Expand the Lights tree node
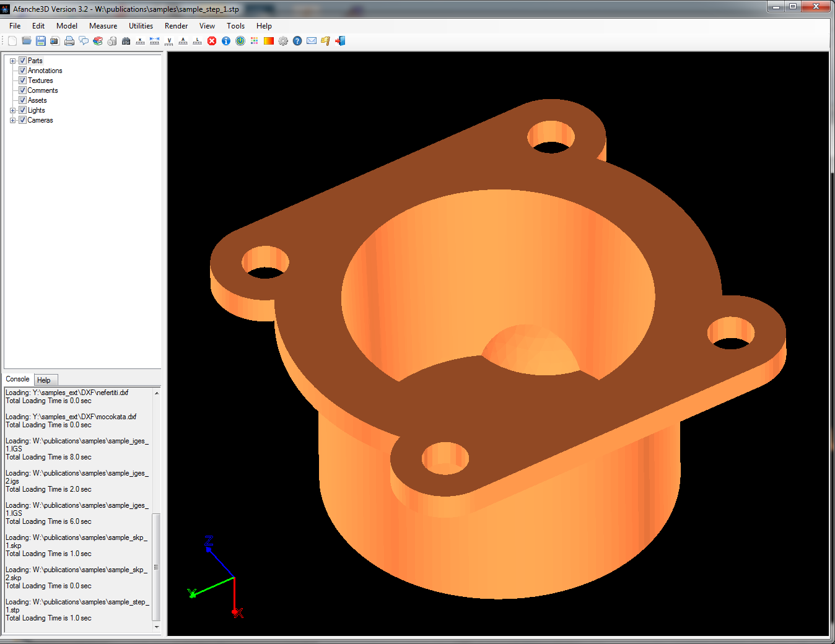 pyautogui.click(x=12, y=110)
